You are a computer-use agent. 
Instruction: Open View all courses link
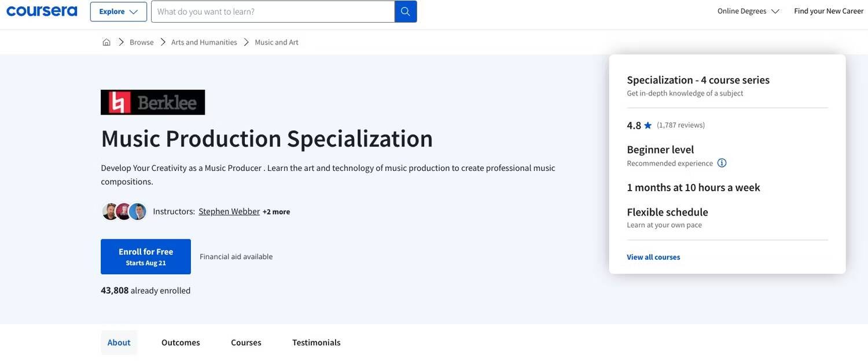pyautogui.click(x=653, y=257)
